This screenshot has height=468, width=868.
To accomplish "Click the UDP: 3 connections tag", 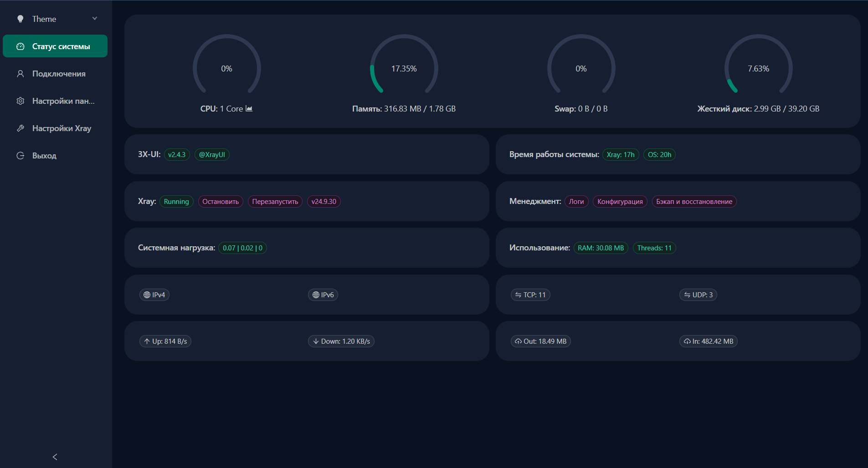I will [x=698, y=295].
